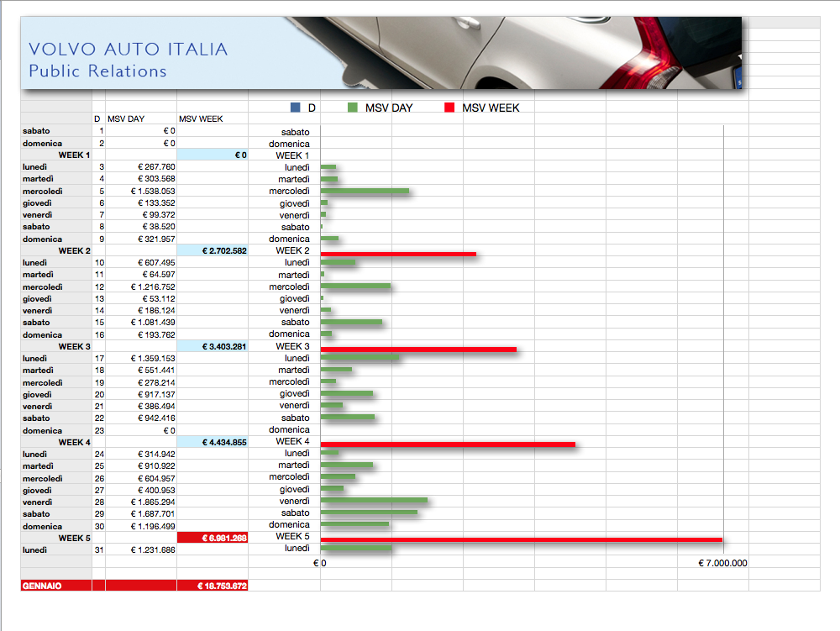
Task: Click the € 7.000.000 axis label
Action: tap(722, 563)
